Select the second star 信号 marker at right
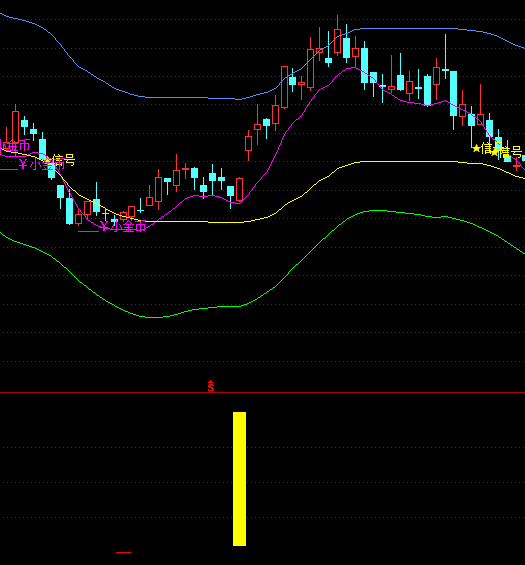The height and width of the screenshot is (565, 525). click(x=506, y=152)
